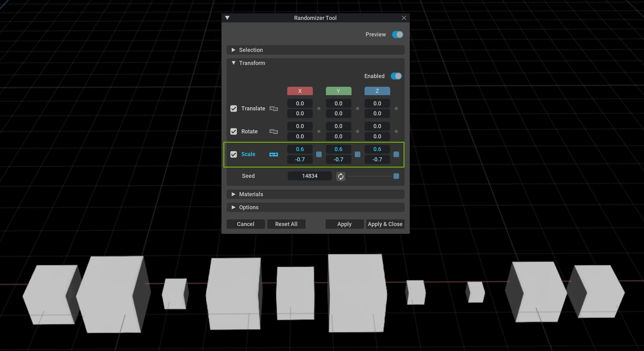Click the Apply & Close button

click(385, 224)
